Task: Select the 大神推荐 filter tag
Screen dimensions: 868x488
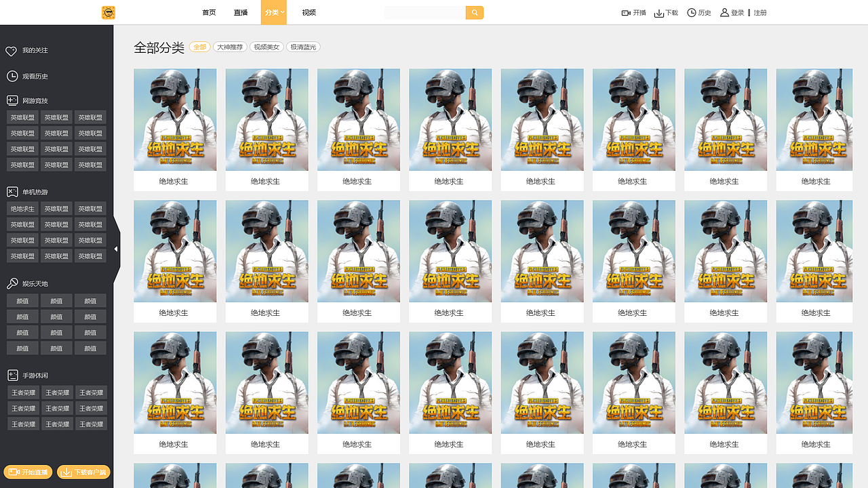Action: tap(230, 47)
